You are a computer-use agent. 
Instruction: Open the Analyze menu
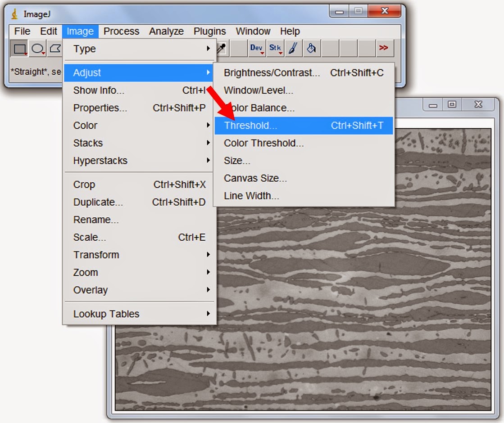166,31
